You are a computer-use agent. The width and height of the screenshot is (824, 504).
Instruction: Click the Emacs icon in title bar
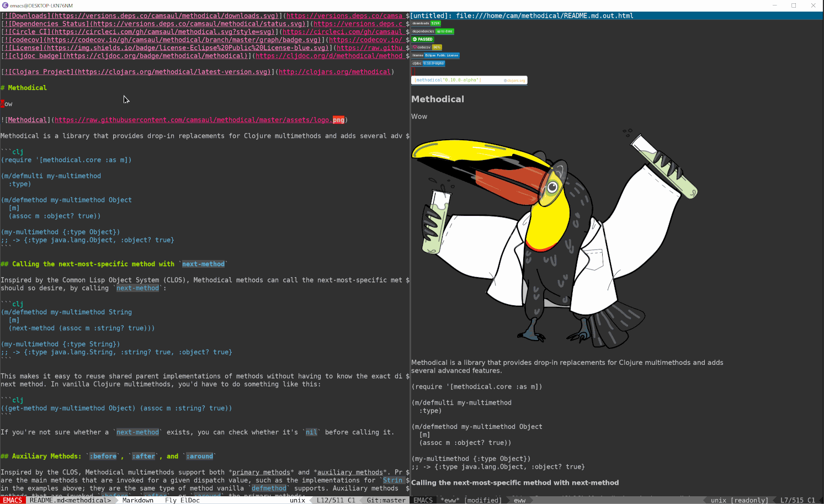5,6
